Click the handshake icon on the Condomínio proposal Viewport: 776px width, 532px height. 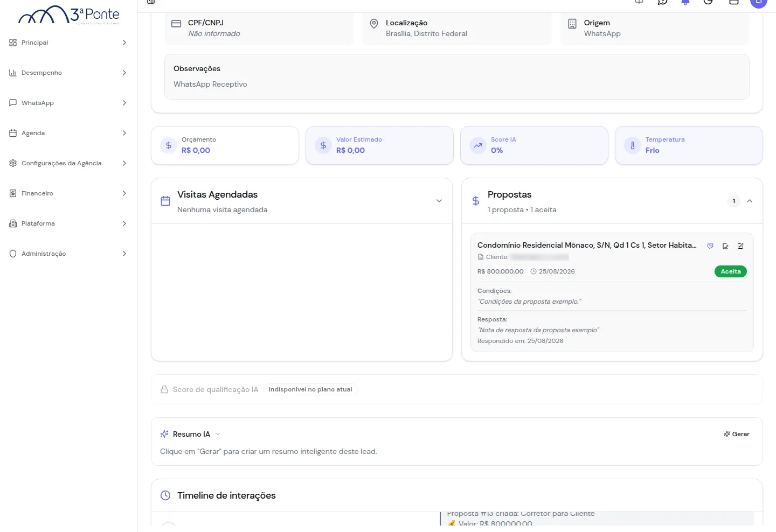pyautogui.click(x=710, y=246)
